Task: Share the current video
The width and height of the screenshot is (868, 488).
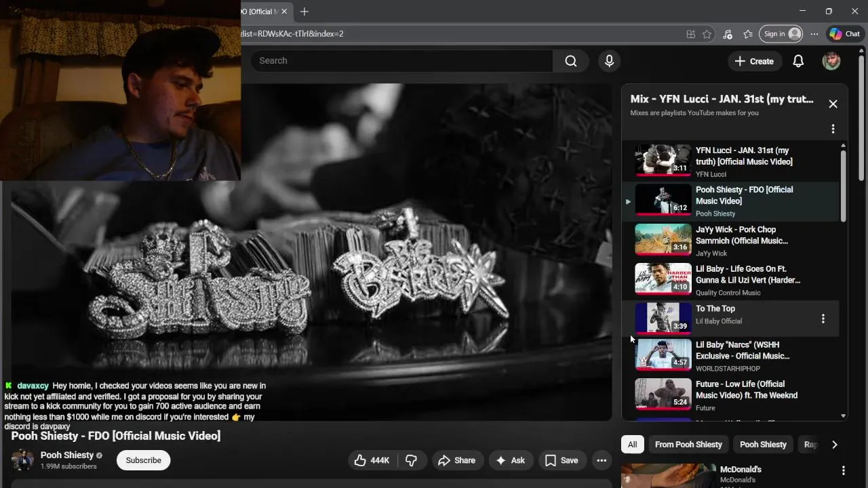Action: pos(456,460)
